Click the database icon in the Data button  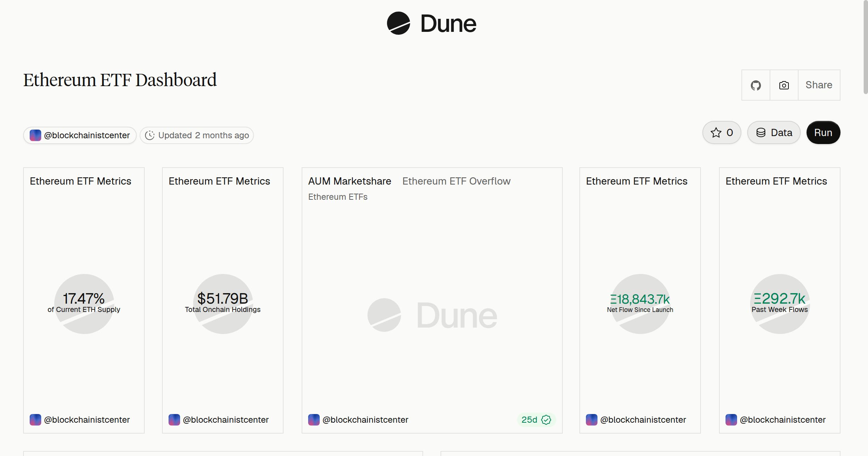pyautogui.click(x=761, y=132)
